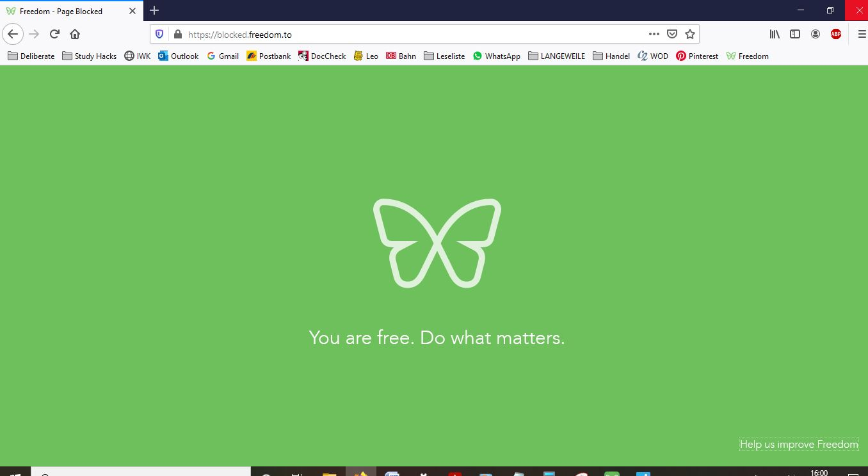This screenshot has width=868, height=476.
Task: Minimize the Firefox window
Action: (801, 10)
